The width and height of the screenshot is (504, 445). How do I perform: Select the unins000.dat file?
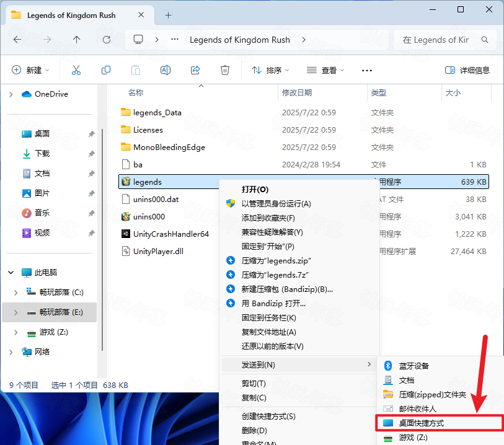click(x=150, y=199)
